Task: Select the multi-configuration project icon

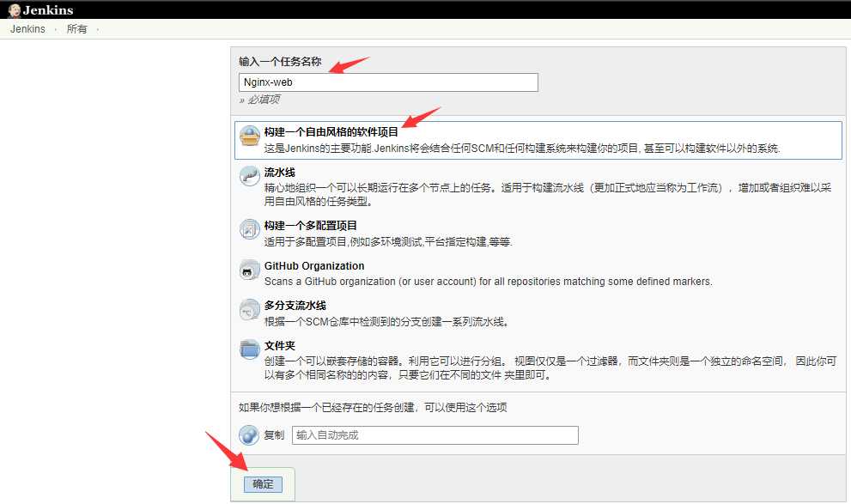Action: click(x=250, y=229)
